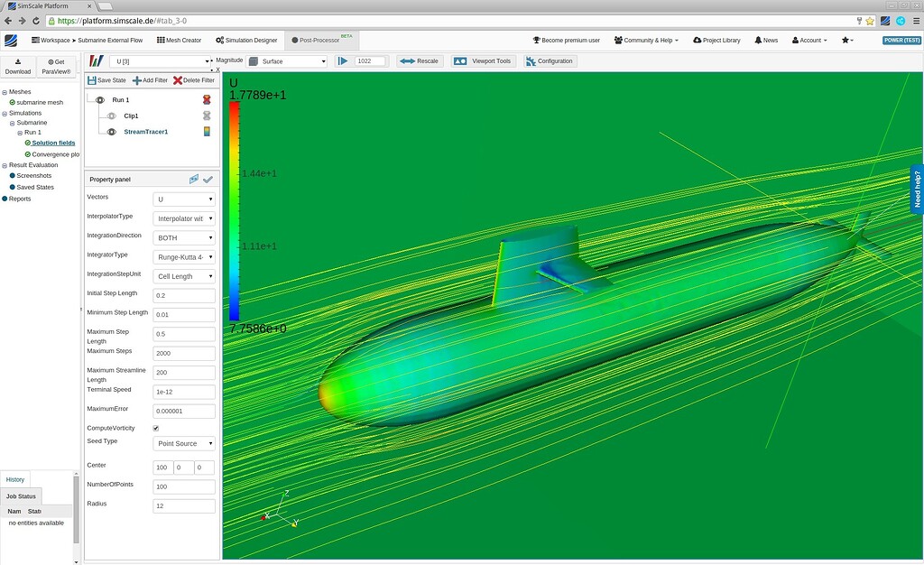Open the Seed Type dropdown
This screenshot has height=565, width=924.
pyautogui.click(x=183, y=443)
